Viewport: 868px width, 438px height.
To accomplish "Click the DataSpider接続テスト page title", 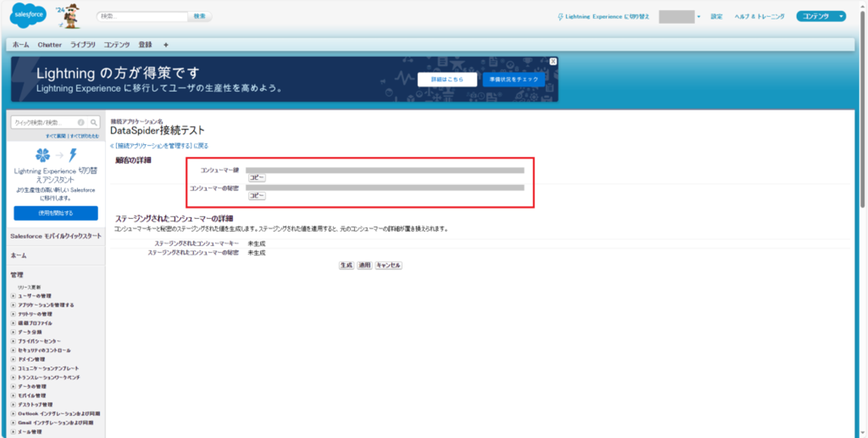I will point(157,130).
